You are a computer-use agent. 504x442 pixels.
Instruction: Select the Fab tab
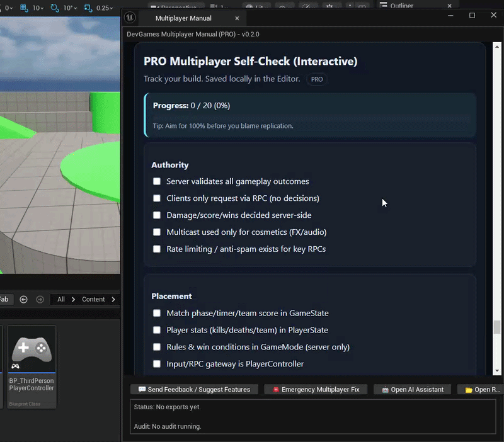click(x=5, y=299)
